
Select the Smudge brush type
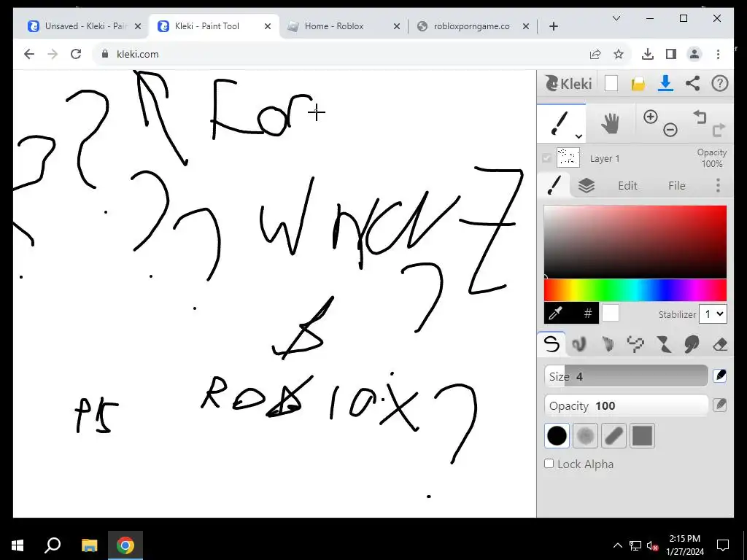click(692, 344)
